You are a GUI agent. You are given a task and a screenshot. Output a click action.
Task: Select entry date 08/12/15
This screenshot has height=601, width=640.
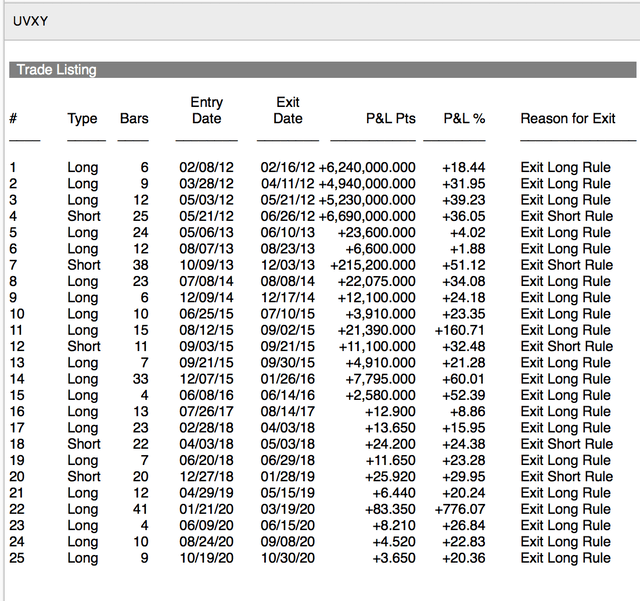(x=207, y=330)
